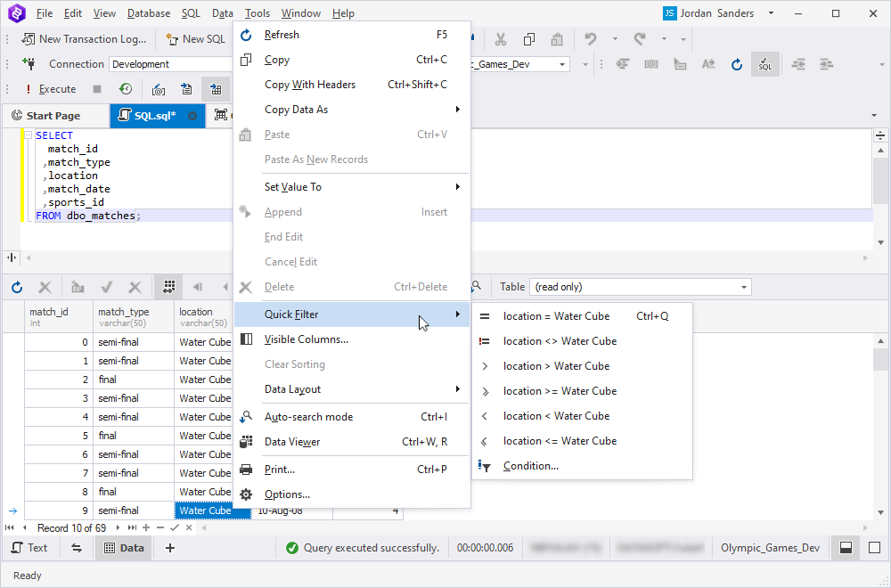Click the Redo arrow icon
This screenshot has height=588, width=891.
coord(640,38)
